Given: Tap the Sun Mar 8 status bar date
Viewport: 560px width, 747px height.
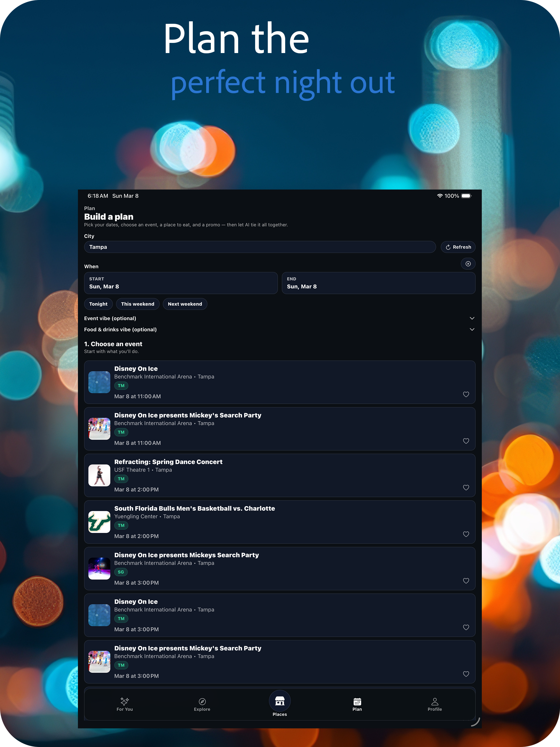Looking at the screenshot, I should pos(125,196).
